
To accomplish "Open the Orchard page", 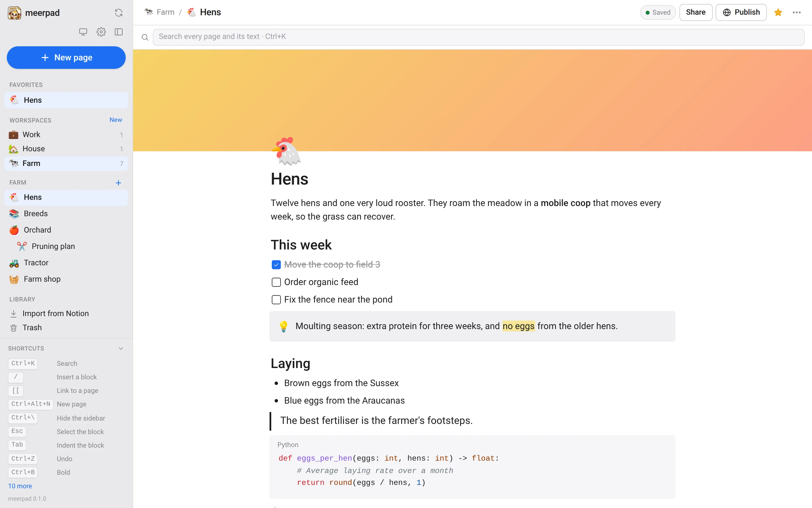I will (x=66, y=230).
